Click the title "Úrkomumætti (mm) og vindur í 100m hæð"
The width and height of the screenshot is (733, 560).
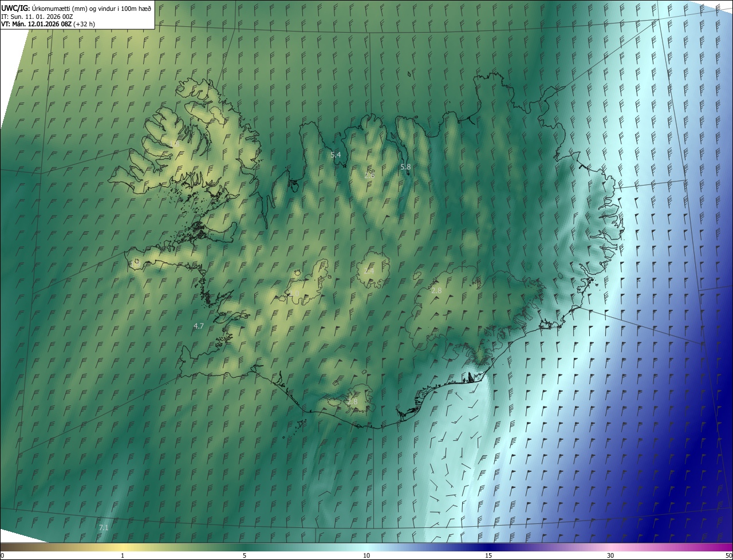pos(90,8)
